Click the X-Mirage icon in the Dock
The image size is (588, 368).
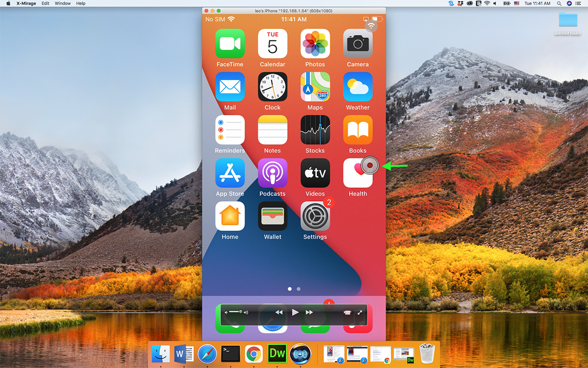300,354
